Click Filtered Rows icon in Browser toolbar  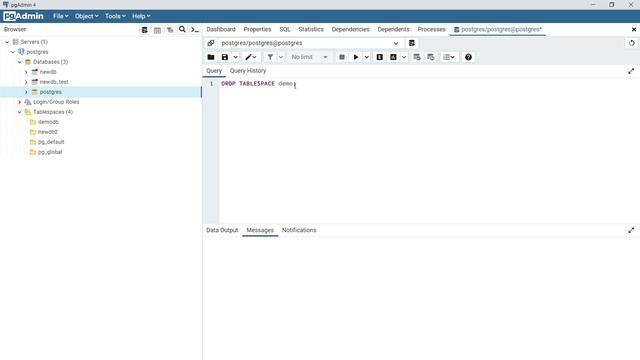[x=170, y=29]
